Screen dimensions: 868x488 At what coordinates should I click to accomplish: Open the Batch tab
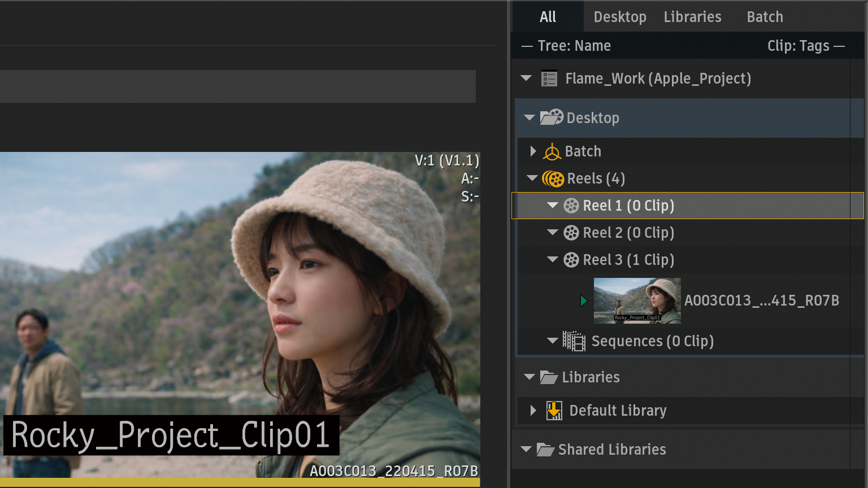click(x=765, y=17)
